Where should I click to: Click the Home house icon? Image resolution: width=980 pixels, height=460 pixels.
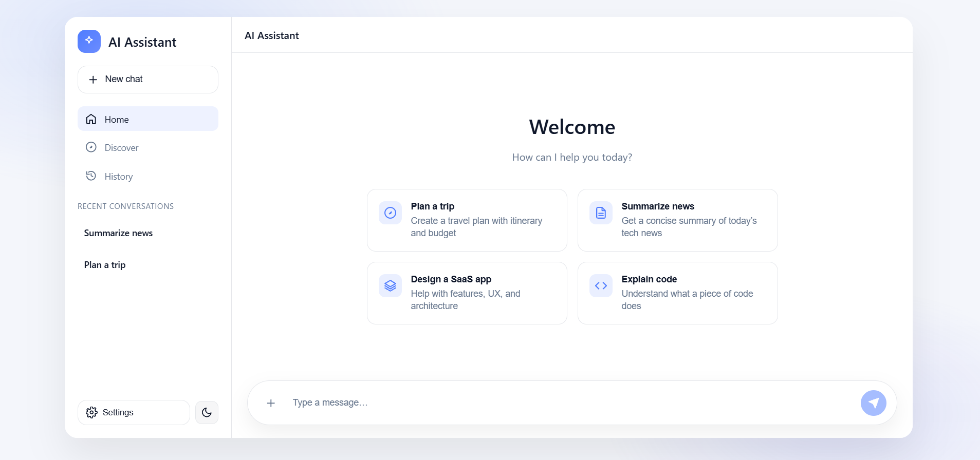coord(91,119)
